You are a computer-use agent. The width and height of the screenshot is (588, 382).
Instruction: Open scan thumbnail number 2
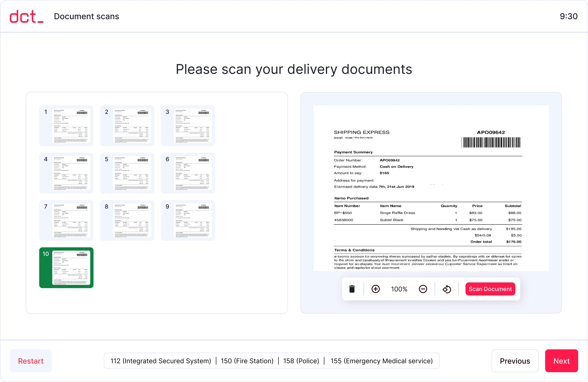[x=127, y=126]
